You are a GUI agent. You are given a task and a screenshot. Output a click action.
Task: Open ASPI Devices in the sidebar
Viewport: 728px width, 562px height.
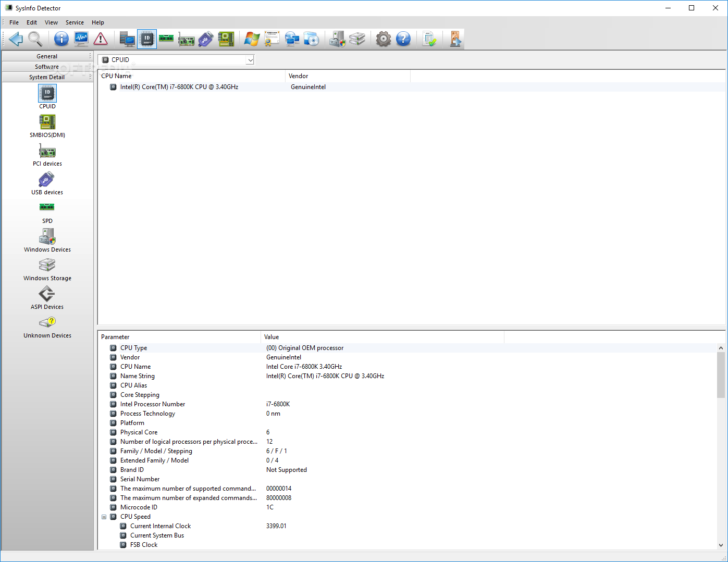click(x=47, y=297)
